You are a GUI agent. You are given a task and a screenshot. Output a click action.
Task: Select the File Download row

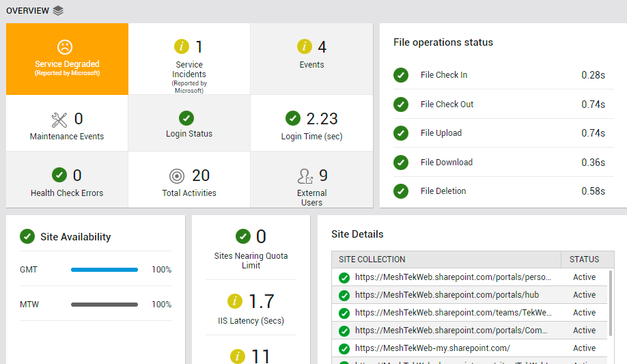click(x=499, y=163)
